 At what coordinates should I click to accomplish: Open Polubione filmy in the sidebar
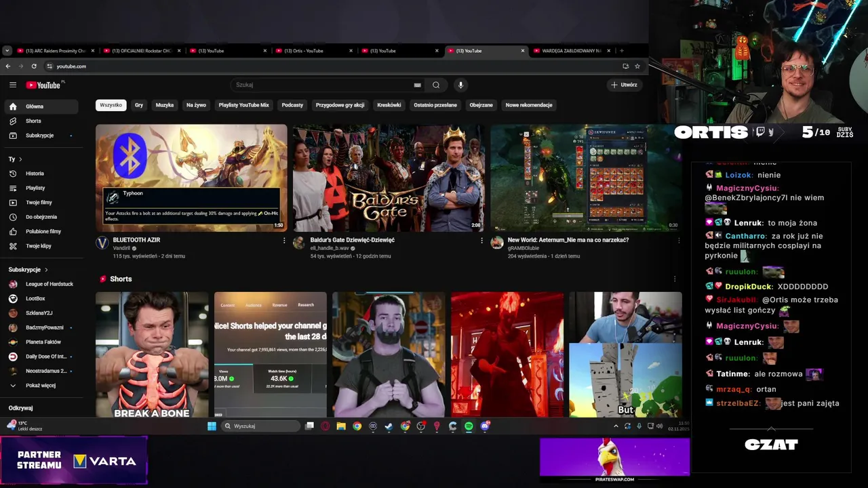click(x=41, y=231)
